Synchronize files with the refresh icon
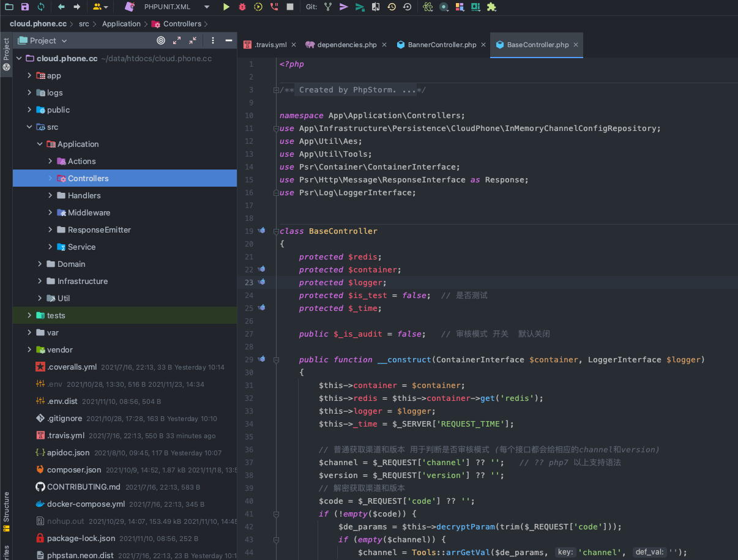Image resolution: width=738 pixels, height=560 pixels. 41,7
